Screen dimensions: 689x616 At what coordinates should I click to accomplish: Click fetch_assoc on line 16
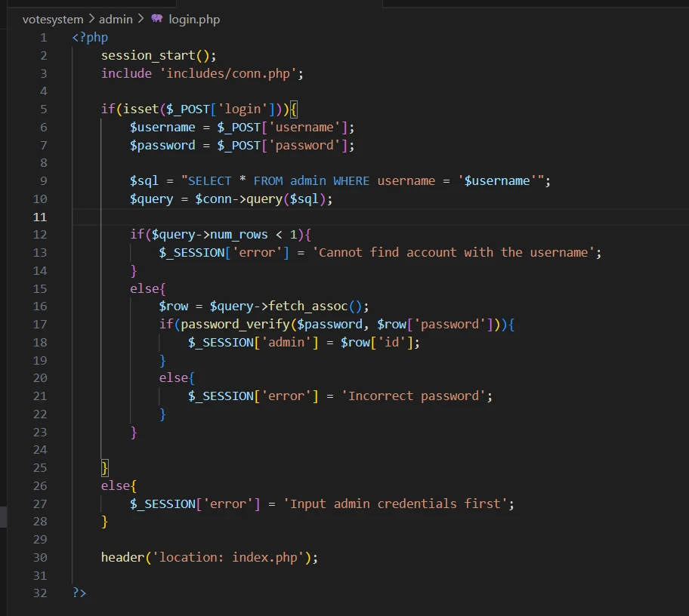click(x=308, y=306)
